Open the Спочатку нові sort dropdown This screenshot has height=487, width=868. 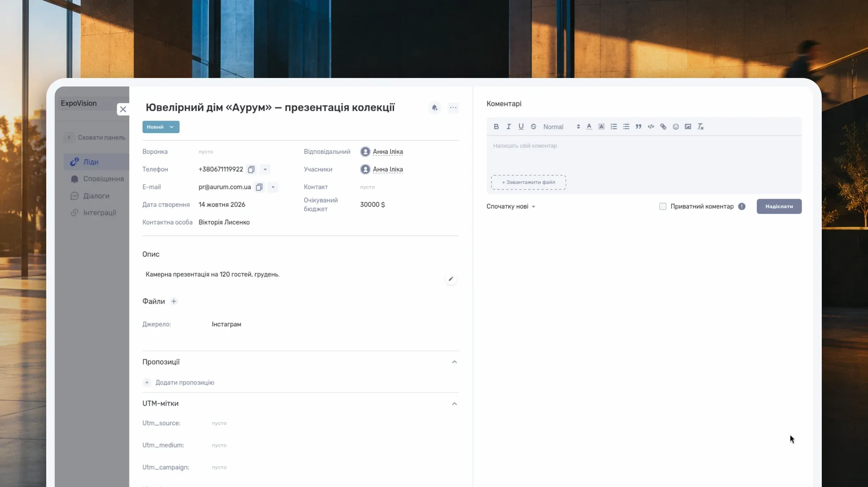click(x=511, y=207)
